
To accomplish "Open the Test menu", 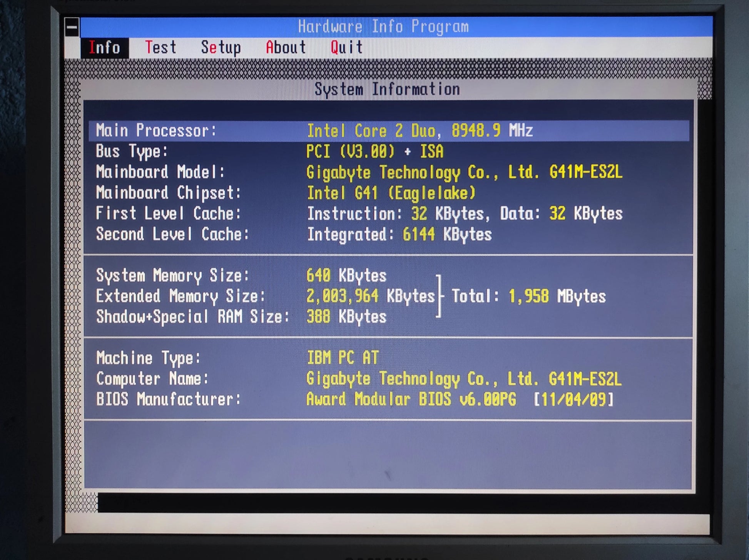I will tap(160, 48).
